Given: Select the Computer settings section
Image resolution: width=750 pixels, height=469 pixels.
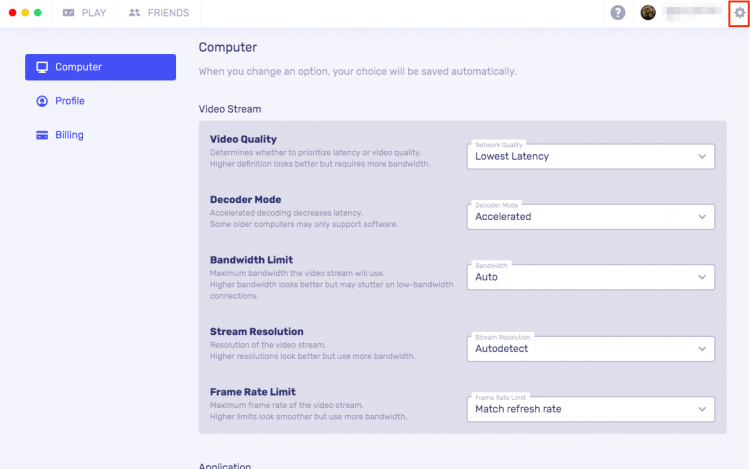Looking at the screenshot, I should coord(100,67).
